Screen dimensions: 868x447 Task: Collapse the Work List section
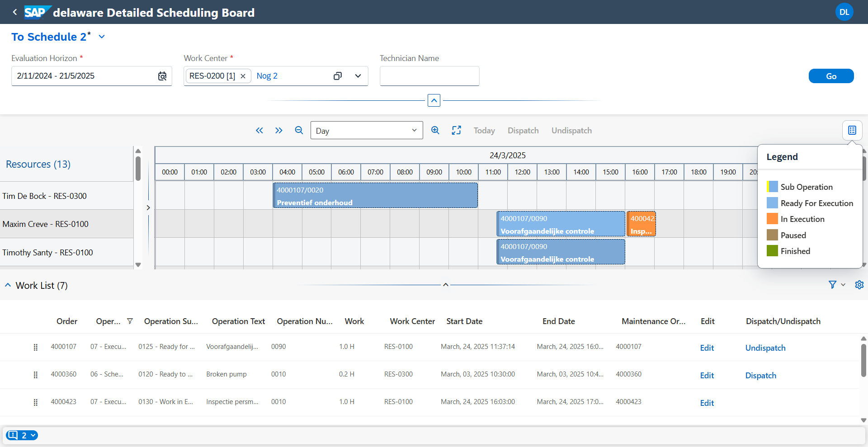[x=8, y=285]
